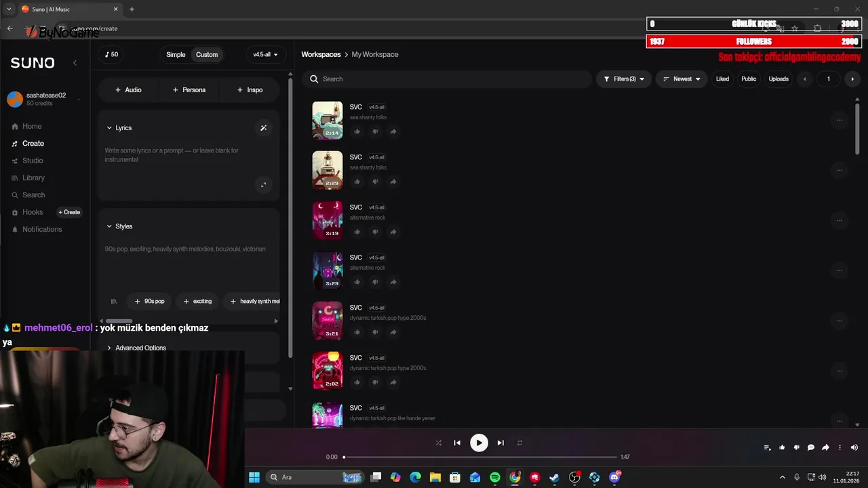The image size is (868, 488).
Task: Click the Workspaces breadcrumb link
Action: click(321, 54)
